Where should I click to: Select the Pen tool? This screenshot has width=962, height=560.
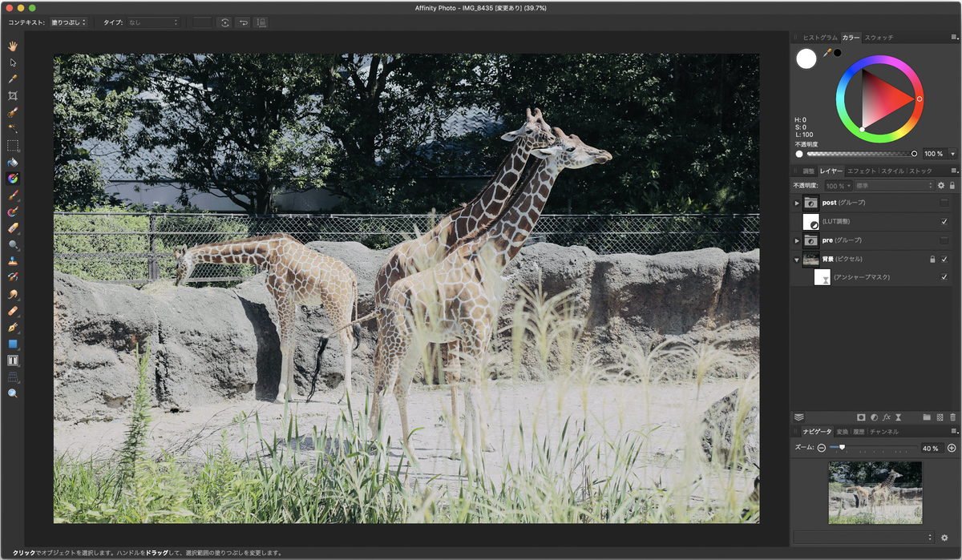click(13, 328)
